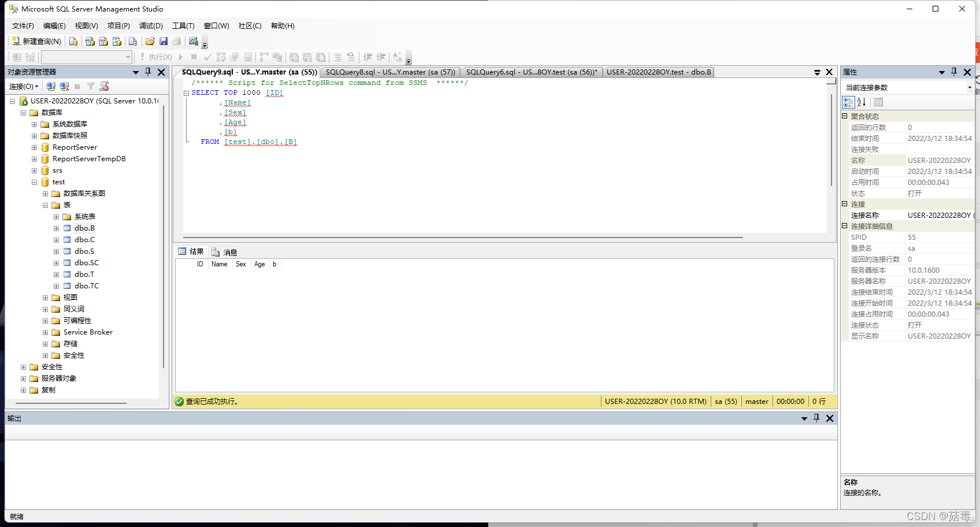Image resolution: width=980 pixels, height=527 pixels.
Task: Switch to the SQLQuery6.sql tab
Action: click(x=532, y=72)
